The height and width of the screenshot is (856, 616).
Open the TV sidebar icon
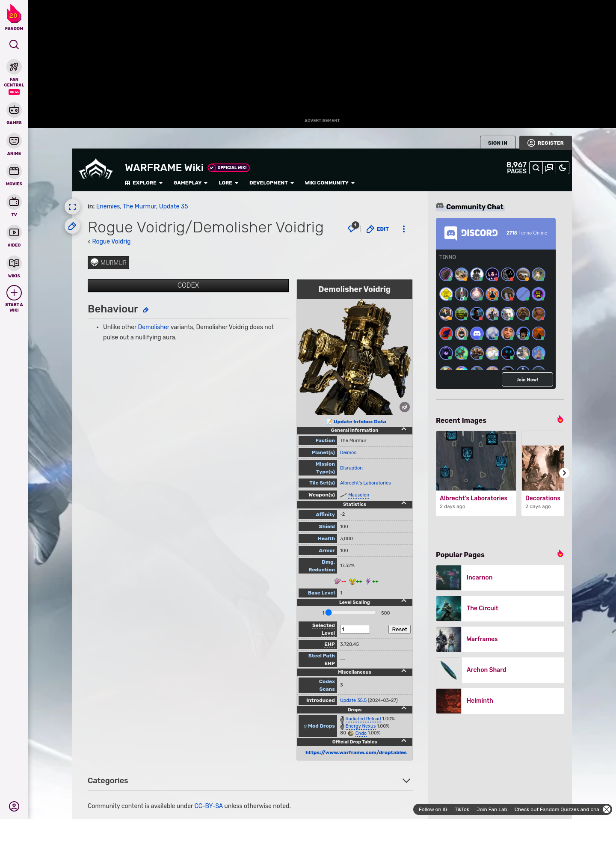click(14, 202)
